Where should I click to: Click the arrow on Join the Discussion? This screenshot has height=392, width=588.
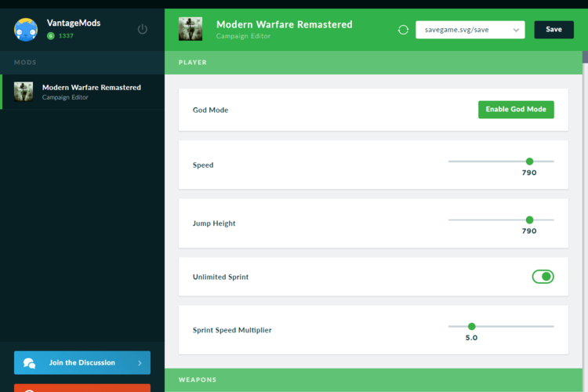[x=140, y=363]
